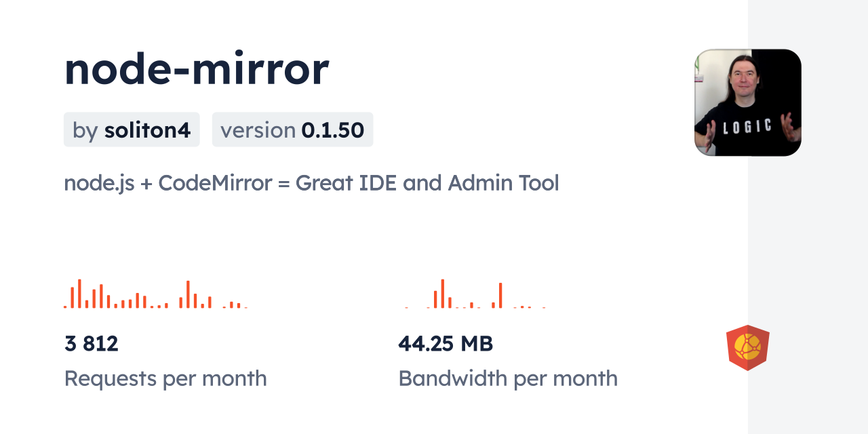Image resolution: width=868 pixels, height=434 pixels.
Task: Click the "Bandwidth per month" label
Action: pyautogui.click(x=508, y=378)
